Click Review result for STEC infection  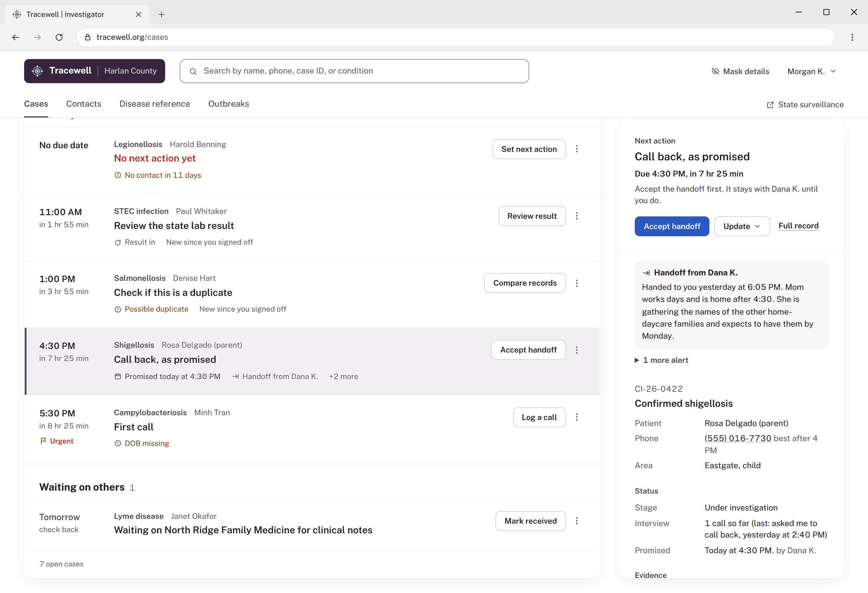532,216
